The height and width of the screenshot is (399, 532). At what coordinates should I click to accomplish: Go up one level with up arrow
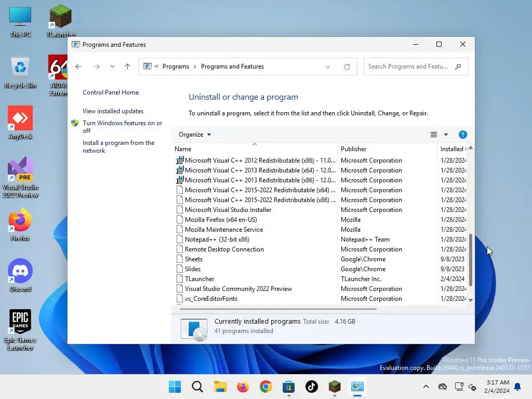128,66
